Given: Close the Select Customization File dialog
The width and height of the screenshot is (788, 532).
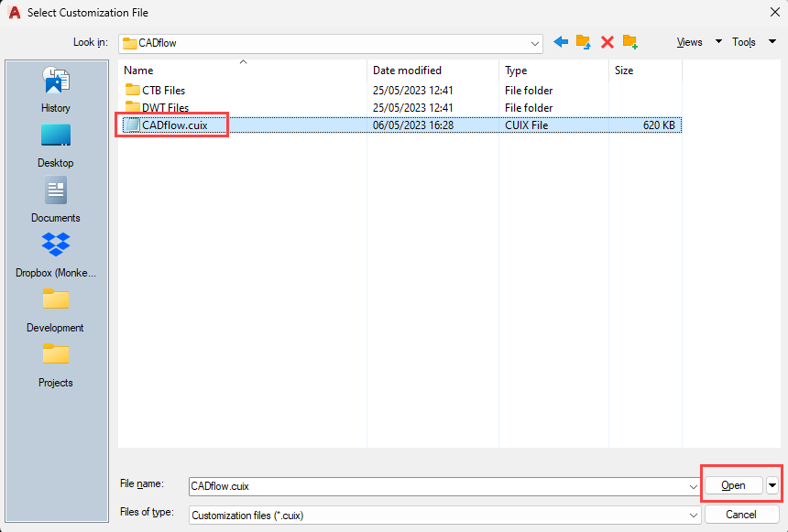Looking at the screenshot, I should click(x=775, y=12).
